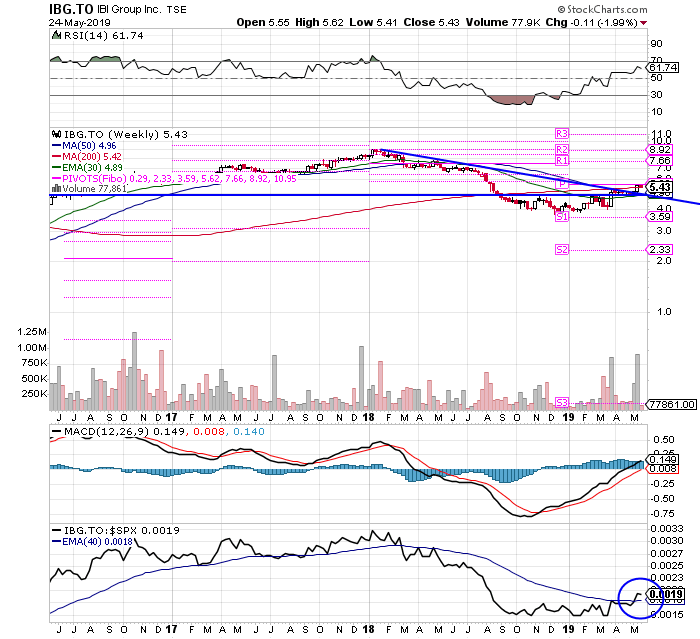
Task: Click the 5.43 current price tag
Action: point(659,187)
